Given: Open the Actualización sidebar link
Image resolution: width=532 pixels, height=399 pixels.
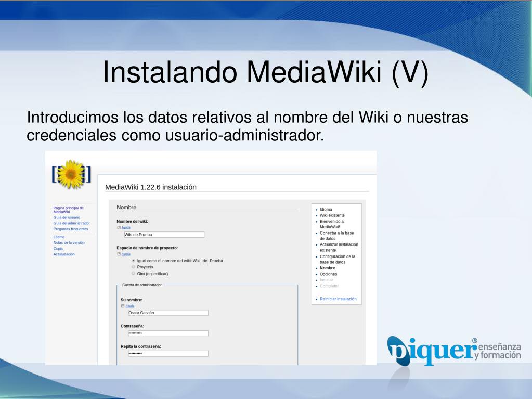Looking at the screenshot, I should (64, 254).
